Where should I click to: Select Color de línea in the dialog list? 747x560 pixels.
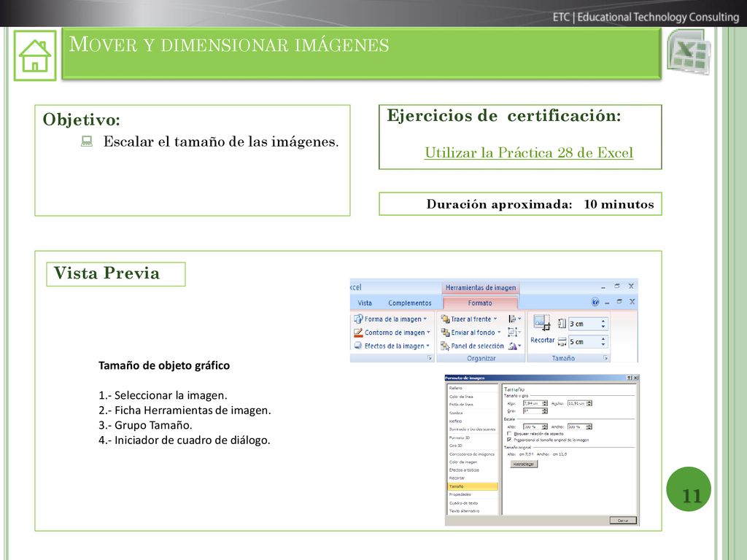pos(461,396)
